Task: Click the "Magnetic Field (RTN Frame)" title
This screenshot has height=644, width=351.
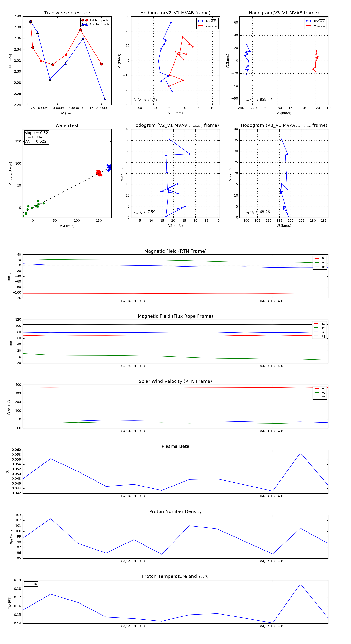Action: (x=175, y=251)
